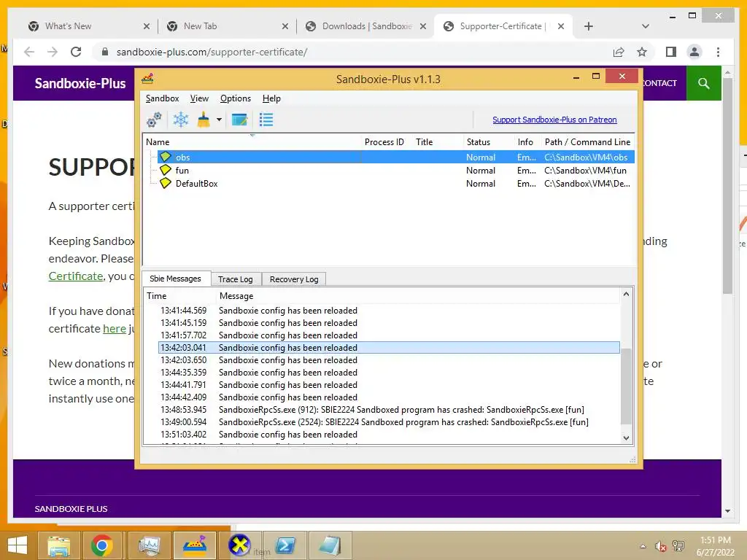This screenshot has height=560, width=747.
Task: Open Windows Start button
Action: [18, 545]
